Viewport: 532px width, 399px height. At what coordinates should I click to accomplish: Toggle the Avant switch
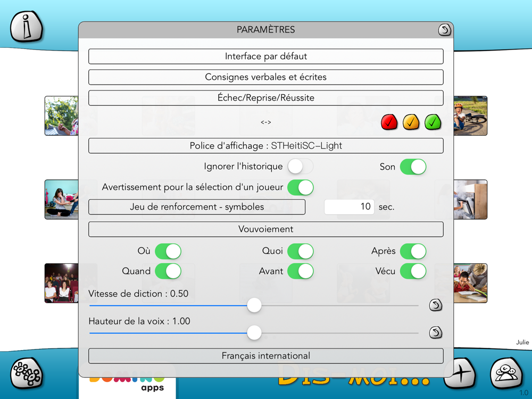(300, 271)
